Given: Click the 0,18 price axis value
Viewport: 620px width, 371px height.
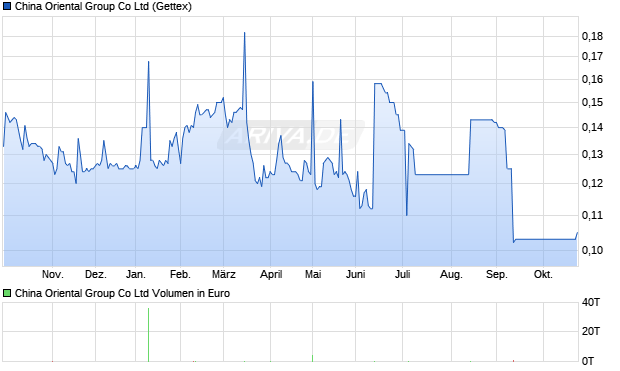Looking at the screenshot, I should click(592, 36).
